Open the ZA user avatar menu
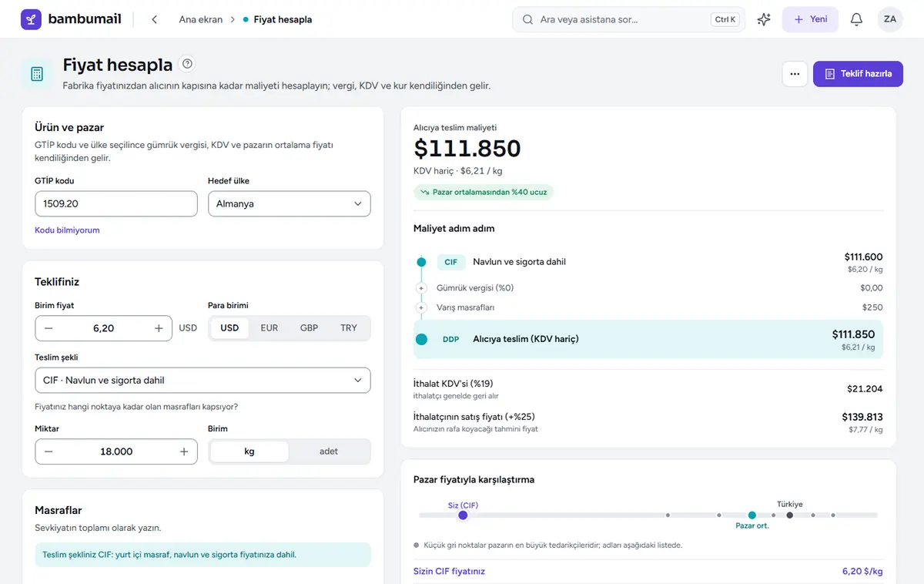 point(890,19)
